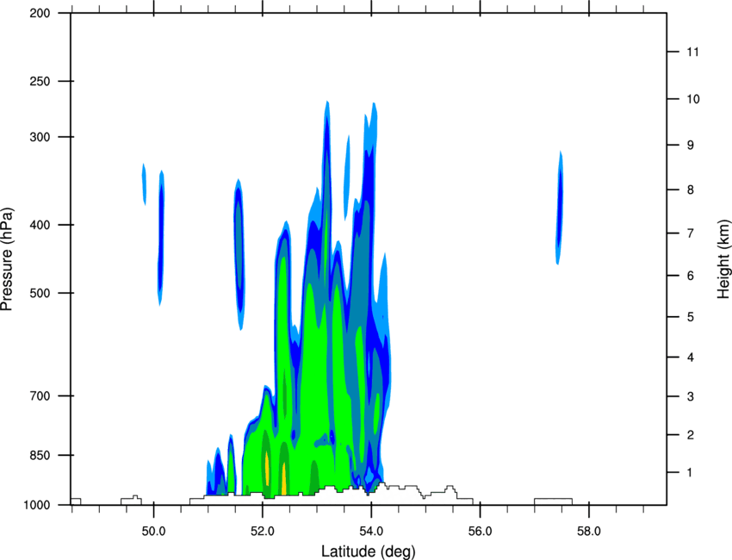Click the 50.0 latitude tick label
Screen dimensions: 732x560
click(153, 532)
